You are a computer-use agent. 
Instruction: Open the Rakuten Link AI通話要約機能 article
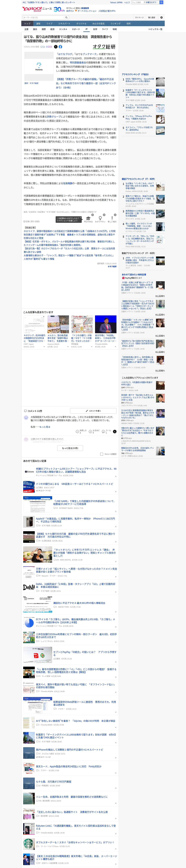tap(76, 827)
